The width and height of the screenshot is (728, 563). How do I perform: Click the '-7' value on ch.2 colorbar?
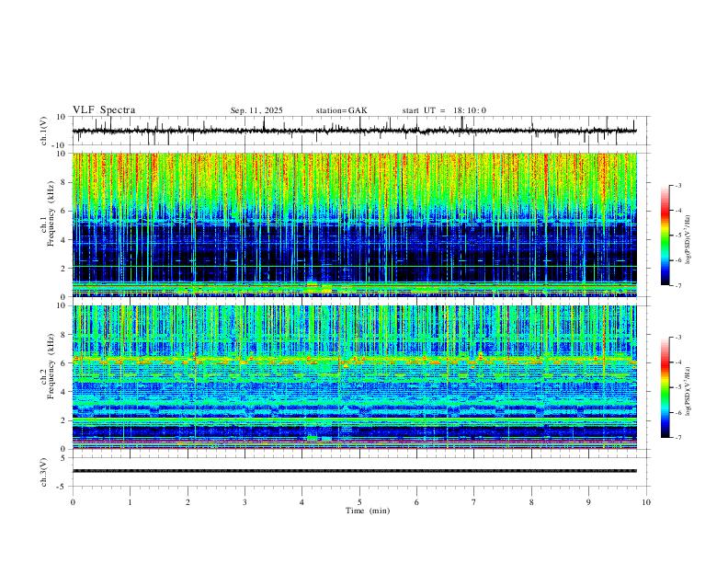[677, 437]
